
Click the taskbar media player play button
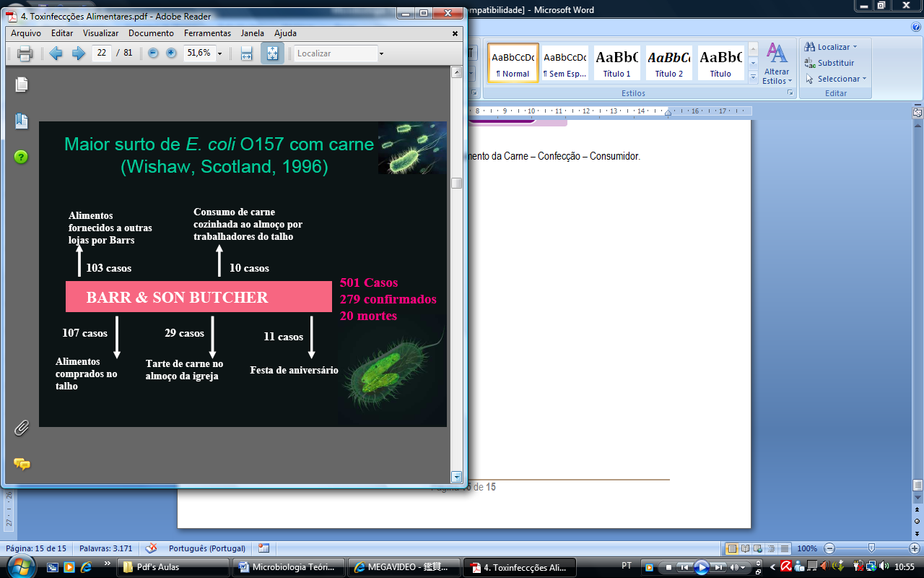point(702,567)
